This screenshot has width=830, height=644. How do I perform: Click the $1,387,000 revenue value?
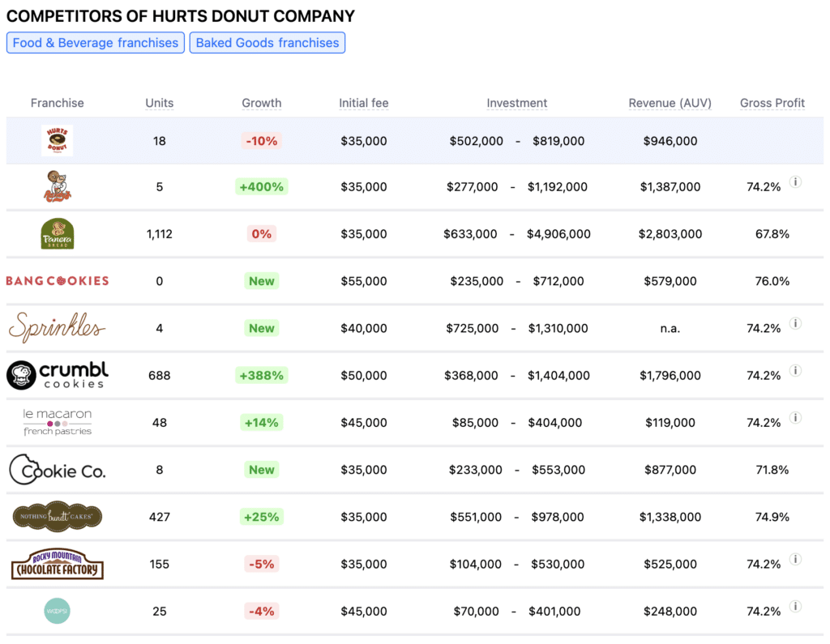point(670,187)
